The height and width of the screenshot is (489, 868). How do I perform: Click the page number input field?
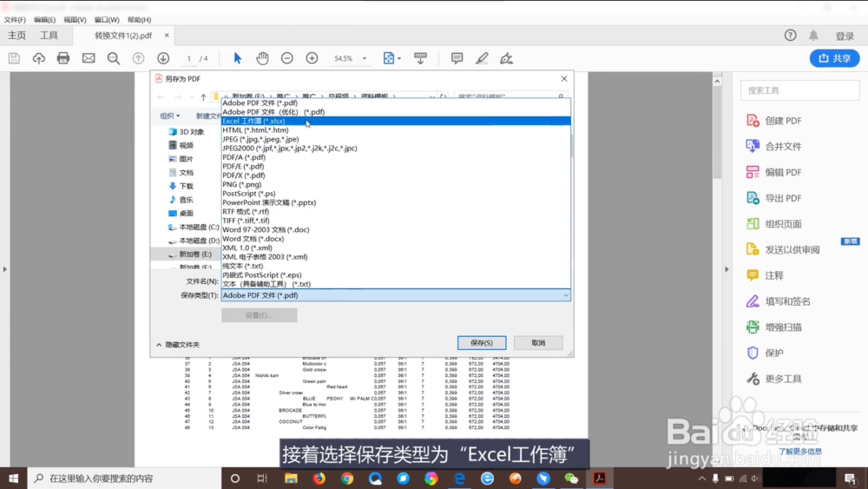[x=188, y=58]
